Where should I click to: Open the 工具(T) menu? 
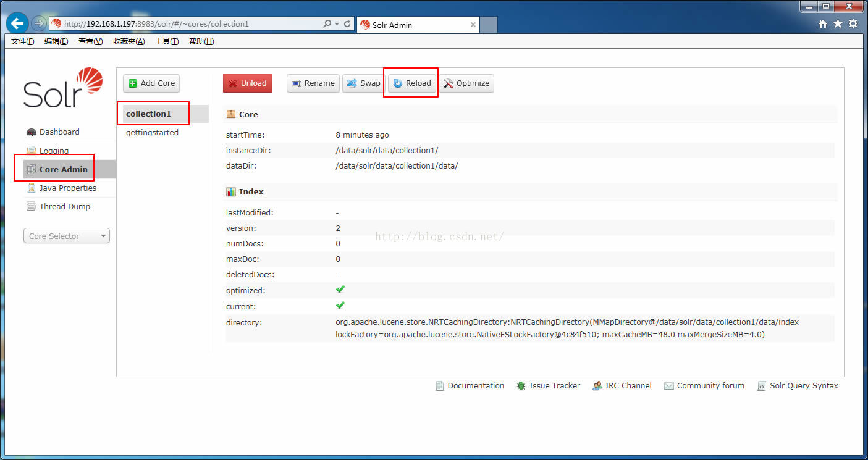(167, 41)
